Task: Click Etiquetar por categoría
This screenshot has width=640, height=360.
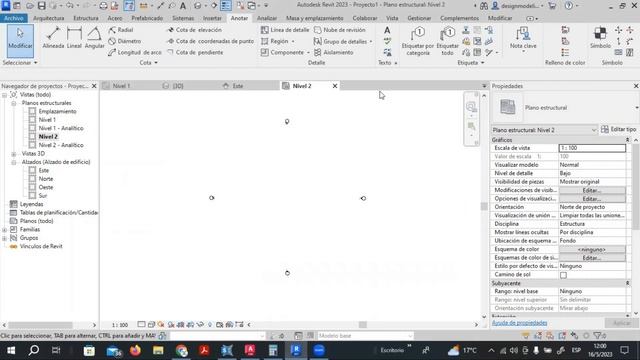Action: click(418, 41)
